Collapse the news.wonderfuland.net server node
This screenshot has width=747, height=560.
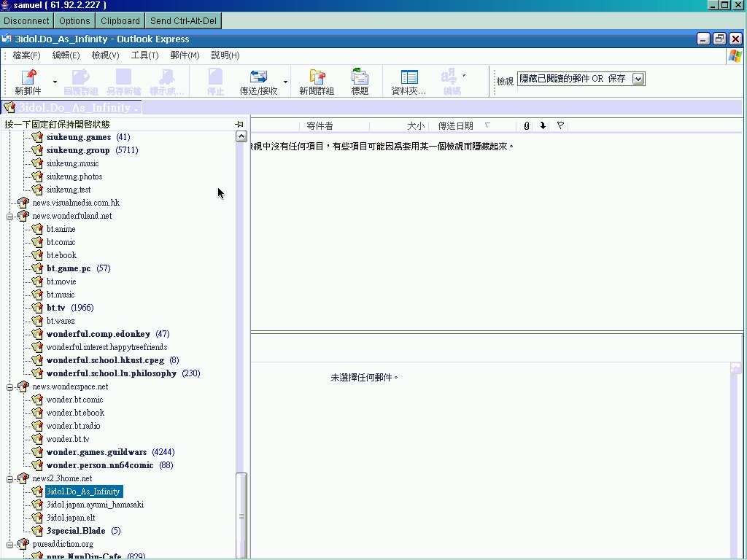click(x=9, y=216)
